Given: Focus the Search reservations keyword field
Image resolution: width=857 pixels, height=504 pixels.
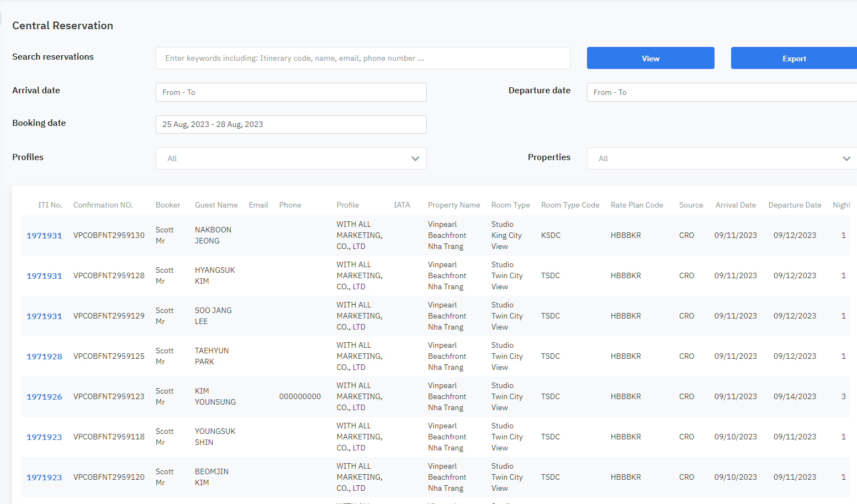Looking at the screenshot, I should (x=362, y=58).
